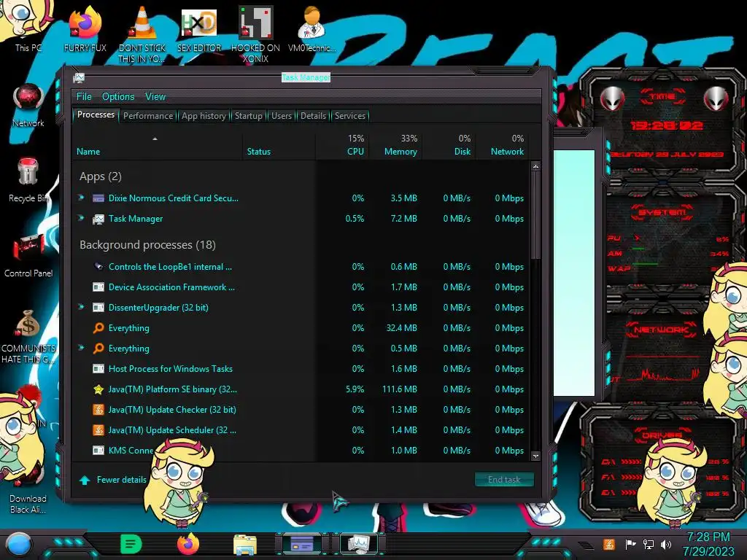Open the FURRY FUX Firefox desktop shortcut
Viewport: 747px width, 560px height.
[85, 28]
